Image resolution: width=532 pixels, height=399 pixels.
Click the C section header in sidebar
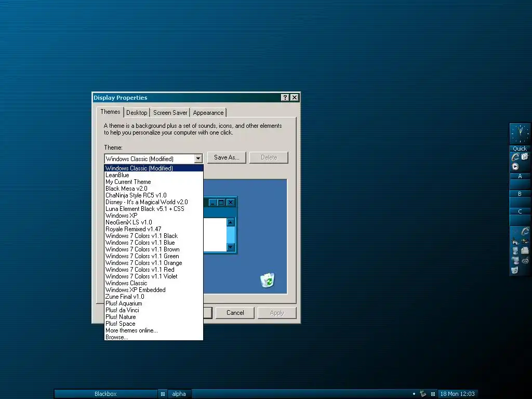coord(520,211)
